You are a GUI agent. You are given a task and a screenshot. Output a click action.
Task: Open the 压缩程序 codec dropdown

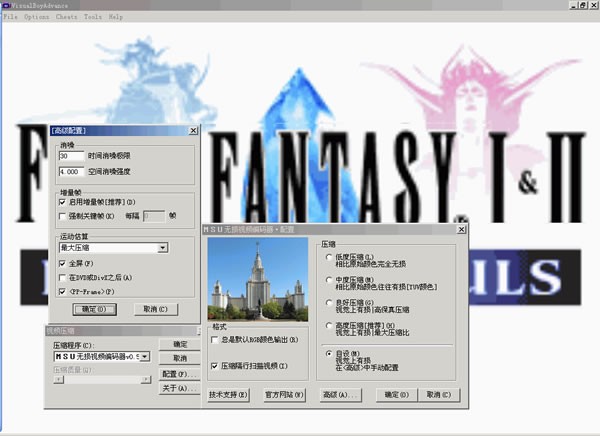(x=145, y=356)
